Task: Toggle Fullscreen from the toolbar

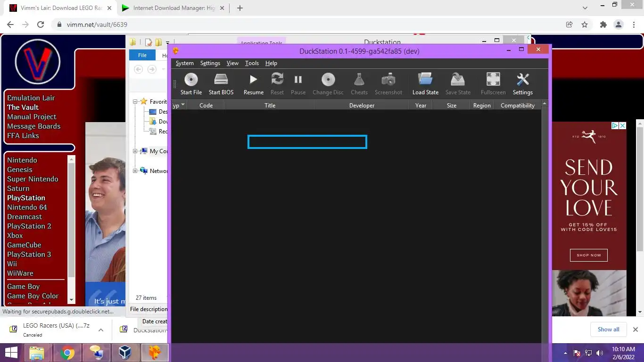Action: 493,79
